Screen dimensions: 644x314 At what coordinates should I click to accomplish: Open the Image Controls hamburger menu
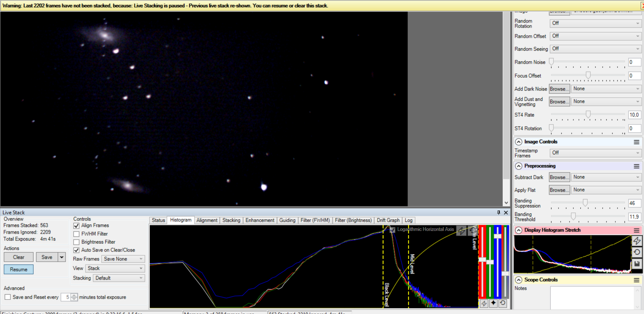pyautogui.click(x=636, y=142)
